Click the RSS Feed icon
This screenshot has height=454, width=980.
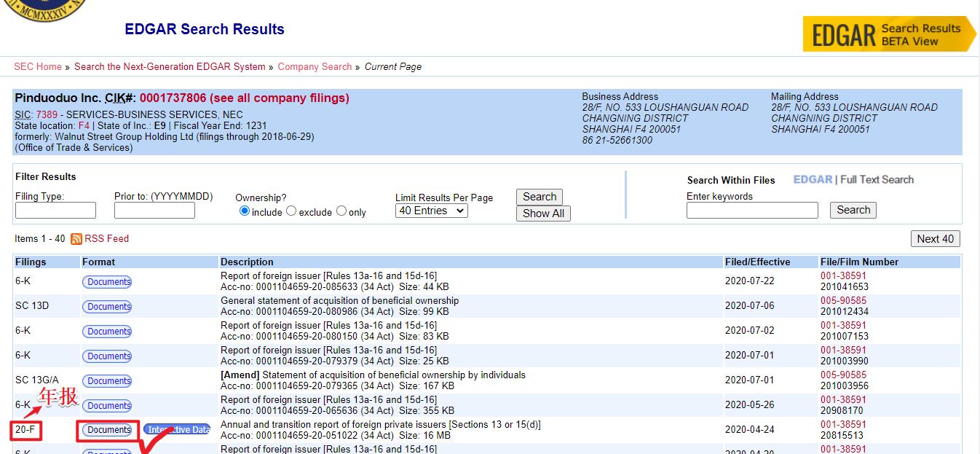coord(76,239)
